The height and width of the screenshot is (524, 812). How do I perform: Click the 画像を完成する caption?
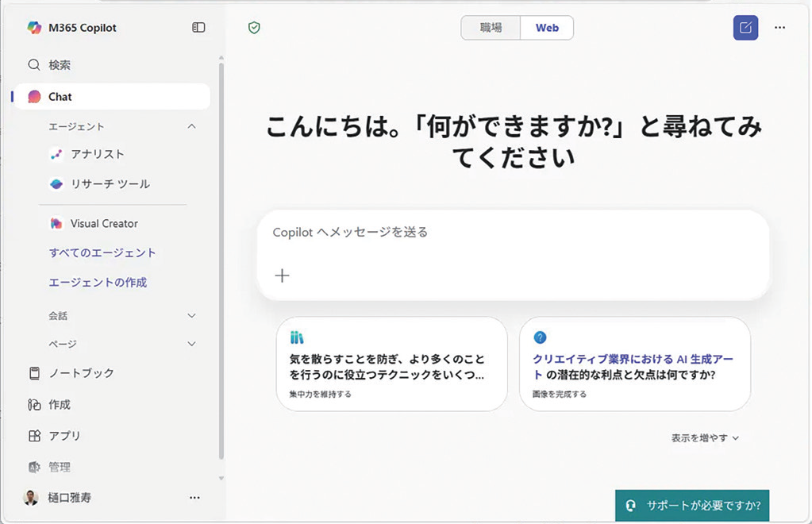point(560,394)
